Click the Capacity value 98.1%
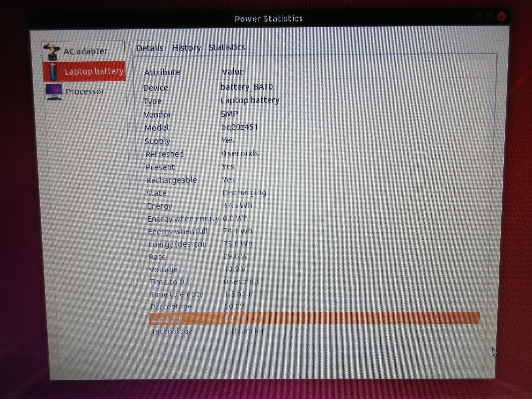532x399 pixels. click(x=236, y=318)
